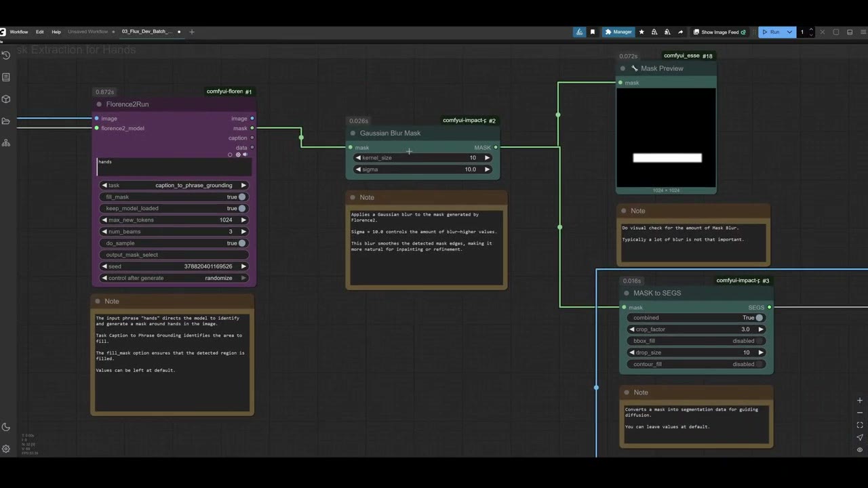Screen dimensions: 868x488
Task: Collapse the Florence2Run node
Action: (x=99, y=104)
